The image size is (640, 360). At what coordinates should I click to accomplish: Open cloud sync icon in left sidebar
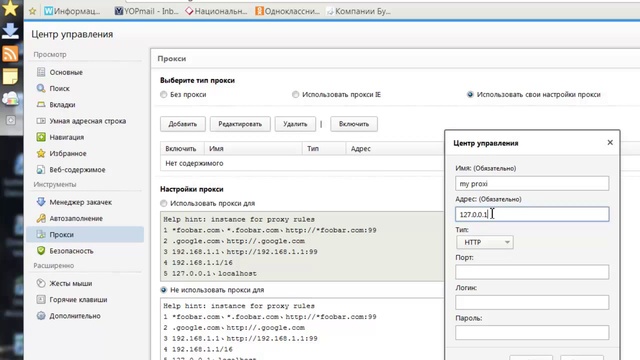10,98
